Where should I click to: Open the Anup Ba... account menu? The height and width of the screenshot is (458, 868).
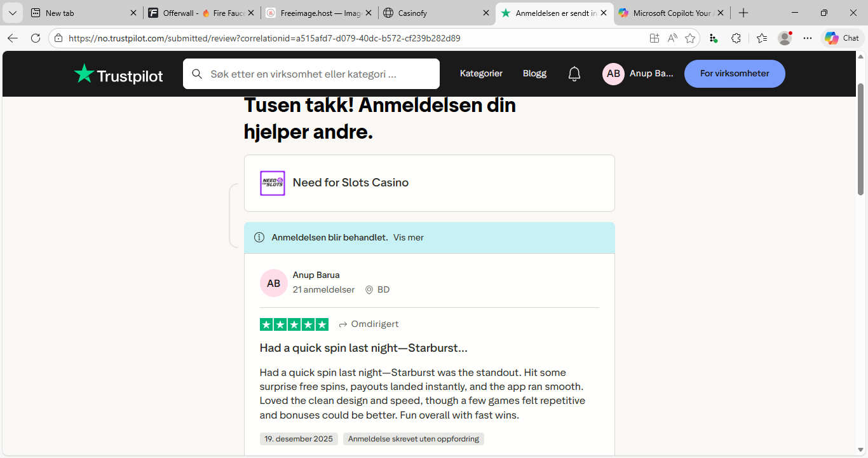coord(638,74)
